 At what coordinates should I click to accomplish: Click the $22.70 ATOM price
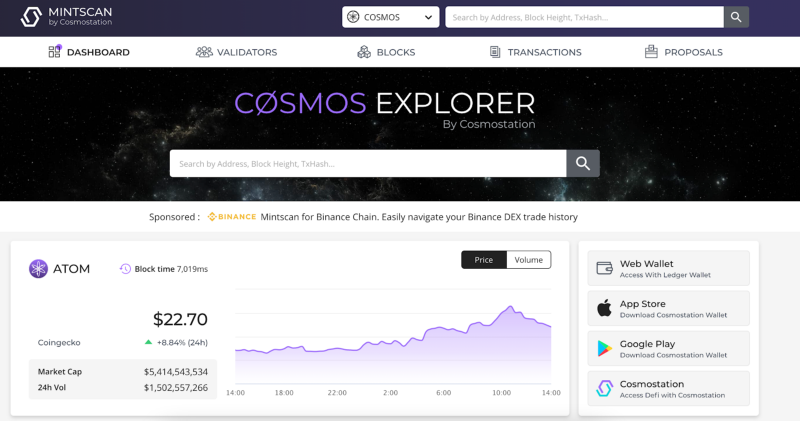(x=180, y=319)
